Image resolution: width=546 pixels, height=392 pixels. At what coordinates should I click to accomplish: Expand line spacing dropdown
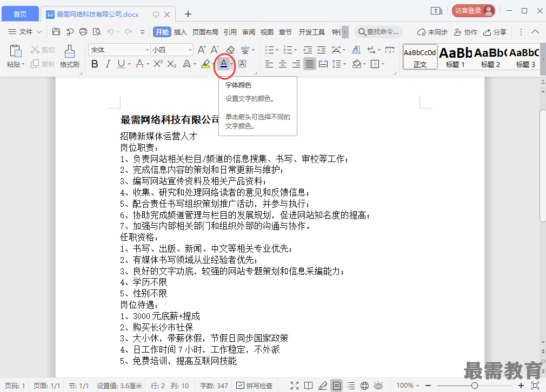coord(344,64)
